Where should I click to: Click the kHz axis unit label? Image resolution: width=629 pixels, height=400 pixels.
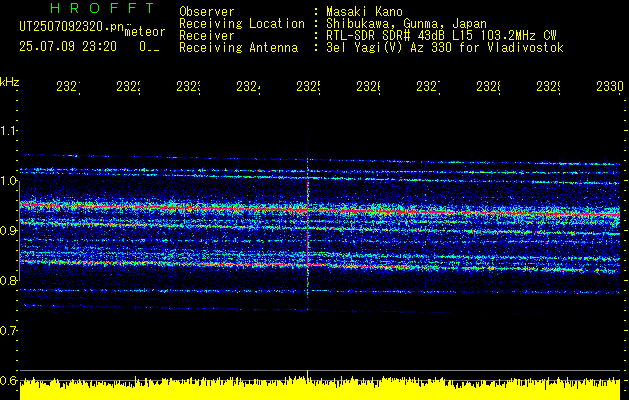click(x=9, y=82)
